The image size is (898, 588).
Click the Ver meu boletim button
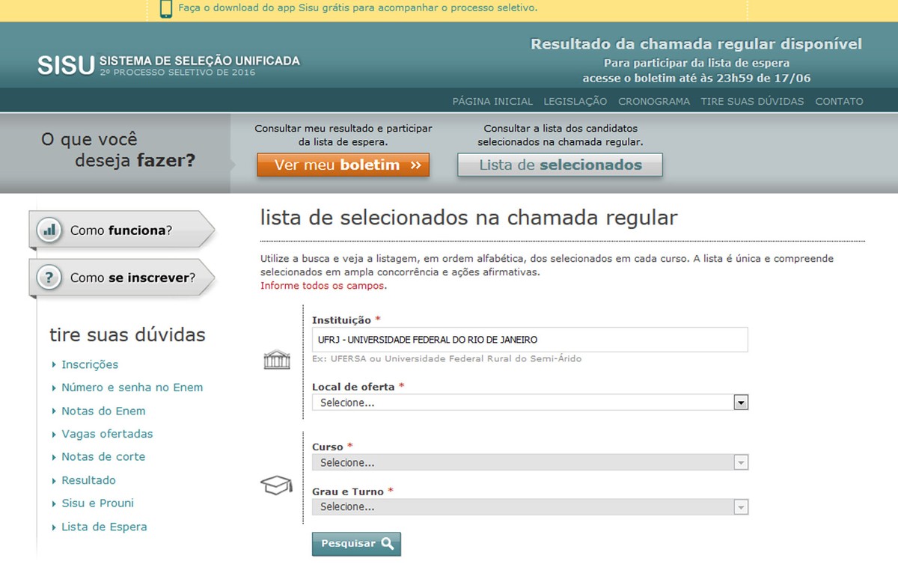(343, 165)
